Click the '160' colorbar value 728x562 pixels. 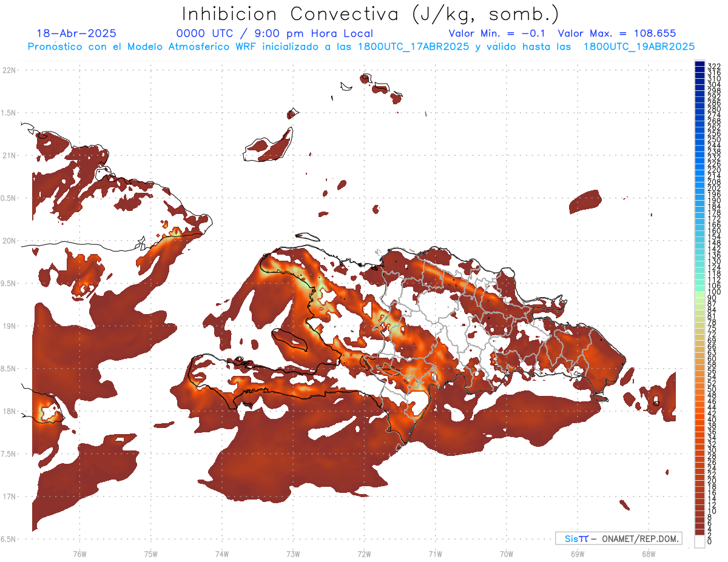pos(713,231)
